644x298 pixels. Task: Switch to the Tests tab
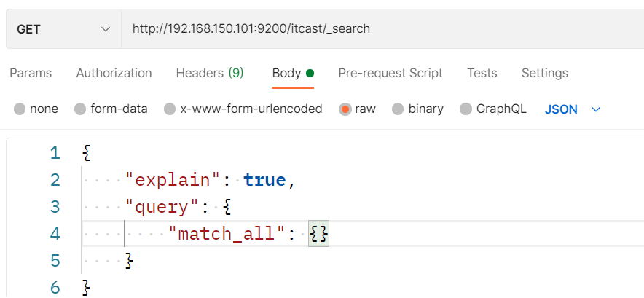[482, 73]
